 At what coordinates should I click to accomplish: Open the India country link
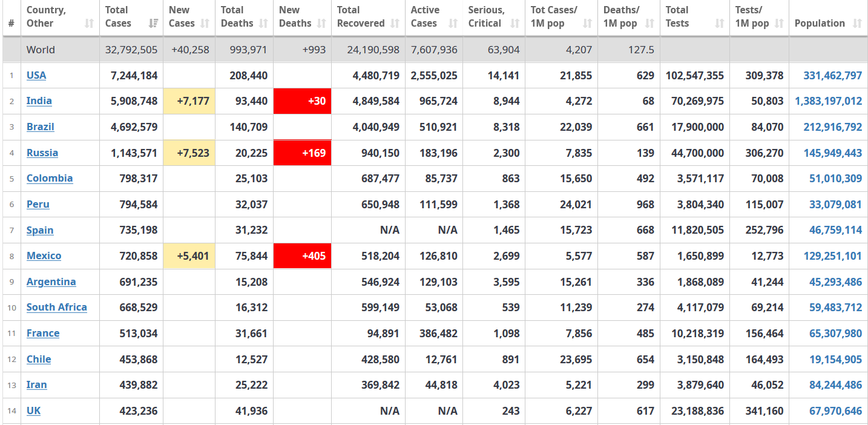click(x=39, y=101)
